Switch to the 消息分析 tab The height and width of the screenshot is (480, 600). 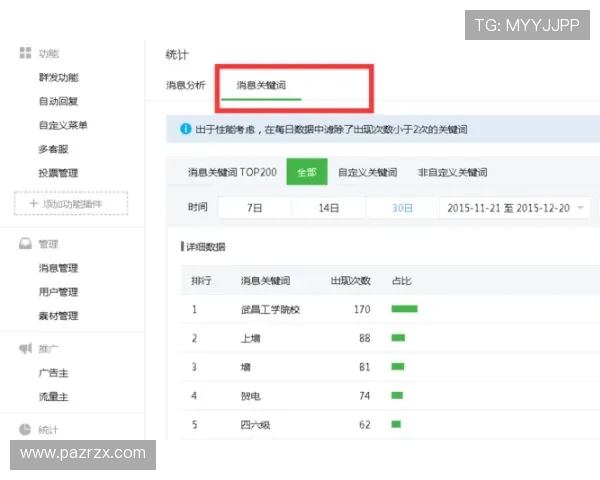[x=186, y=85]
